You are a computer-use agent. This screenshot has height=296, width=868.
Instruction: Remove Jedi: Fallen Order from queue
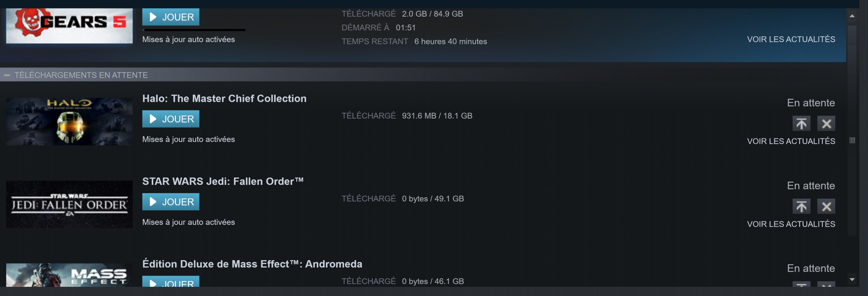tap(826, 206)
